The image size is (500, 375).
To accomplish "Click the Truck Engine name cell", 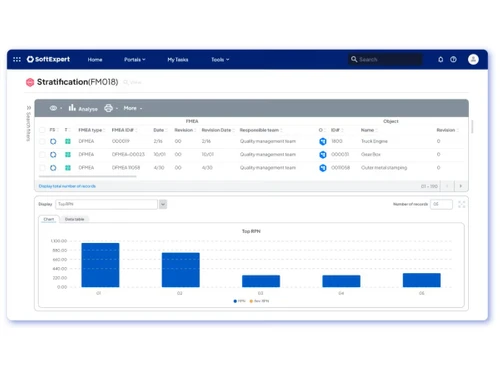I will pyautogui.click(x=374, y=141).
